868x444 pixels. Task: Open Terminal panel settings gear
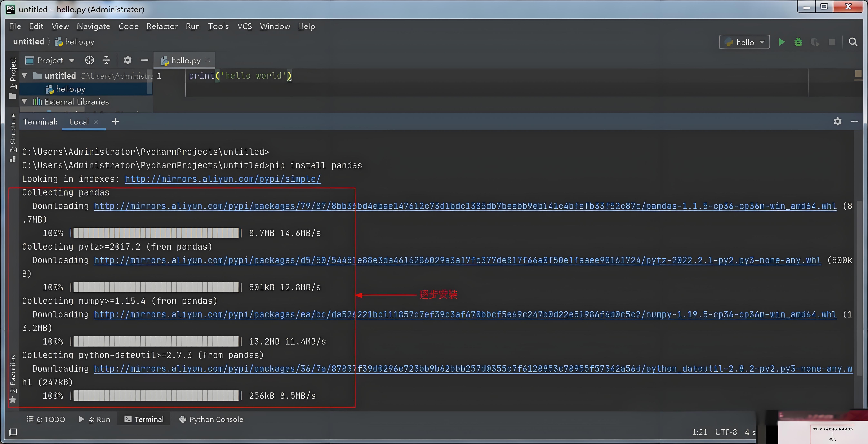[837, 121]
